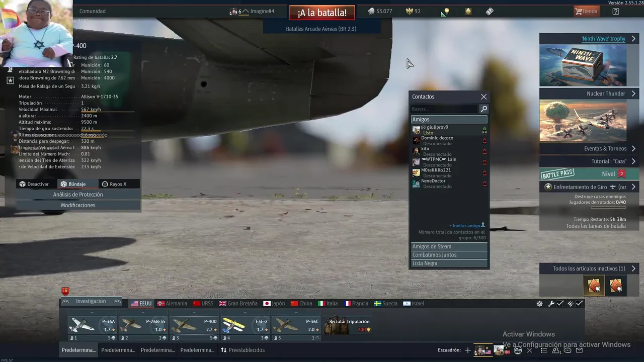Viewport: 644px width, 362px height.
Task: Open the contacts people icon
Action: pos(556,350)
